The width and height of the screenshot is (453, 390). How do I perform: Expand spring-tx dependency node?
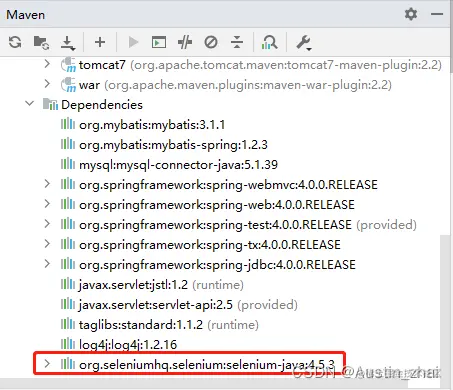coord(47,244)
